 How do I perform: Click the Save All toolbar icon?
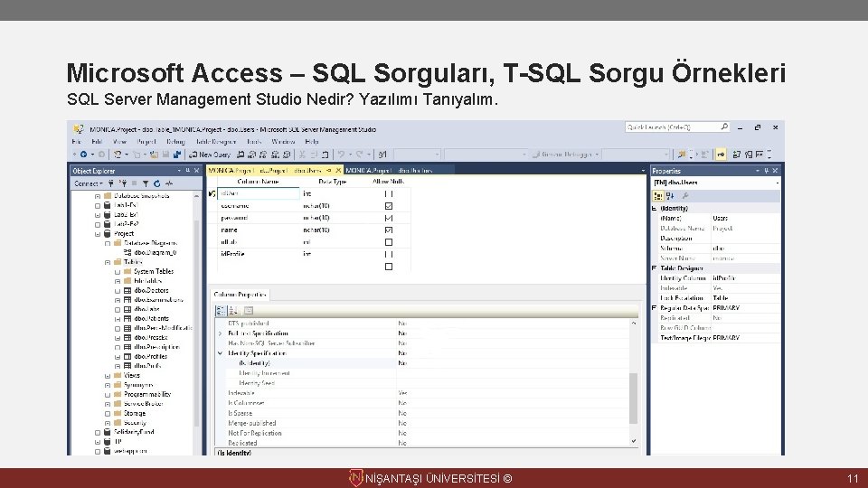pos(176,155)
